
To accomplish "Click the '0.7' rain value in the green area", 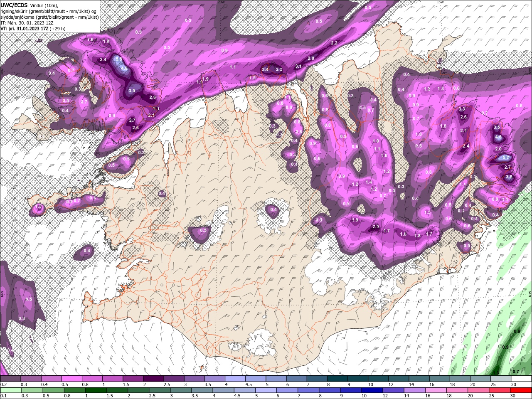I will (516, 372).
